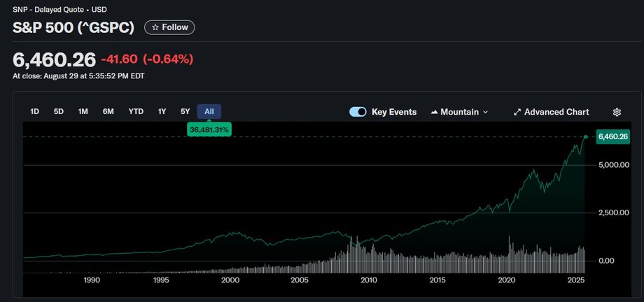Click the 2020 volume spike bar
644x302 pixels.
point(510,254)
